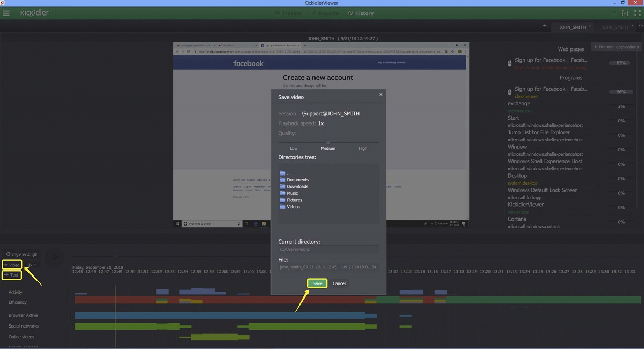Select the Browser Active row label
The image size is (644, 349).
(23, 315)
